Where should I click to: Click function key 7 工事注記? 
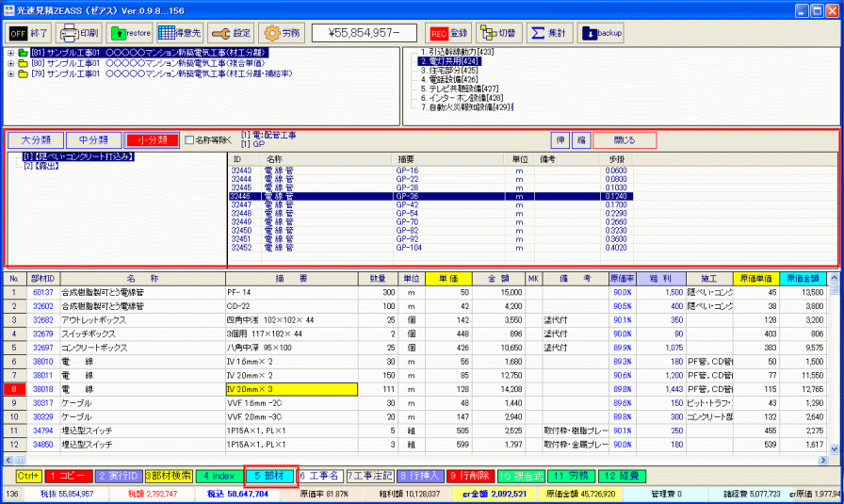(x=370, y=476)
